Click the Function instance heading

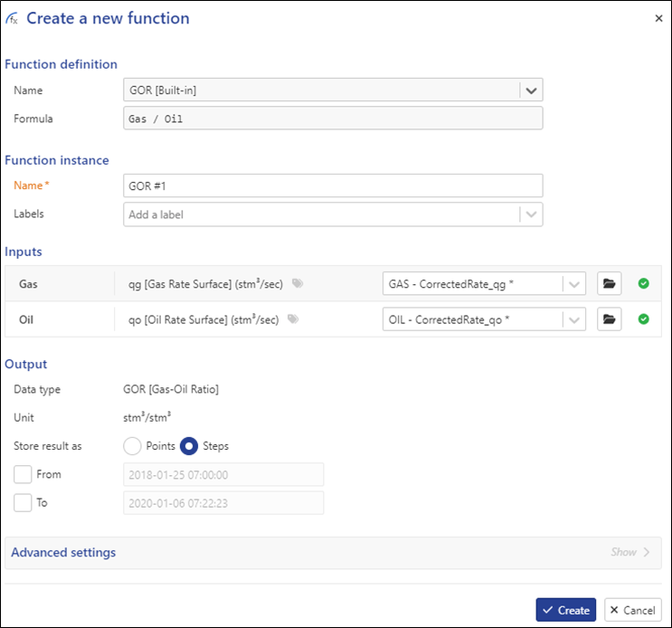click(57, 160)
